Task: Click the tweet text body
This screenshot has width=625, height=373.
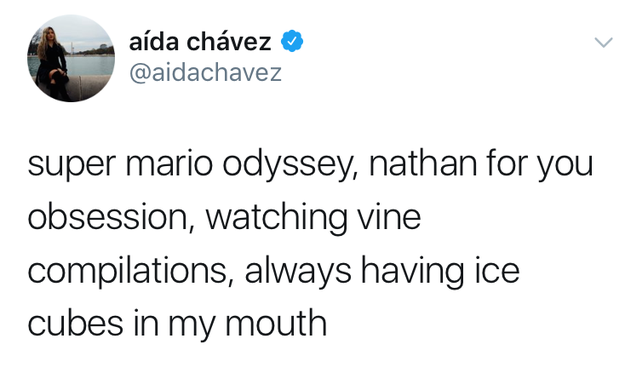Action: pyautogui.click(x=311, y=243)
